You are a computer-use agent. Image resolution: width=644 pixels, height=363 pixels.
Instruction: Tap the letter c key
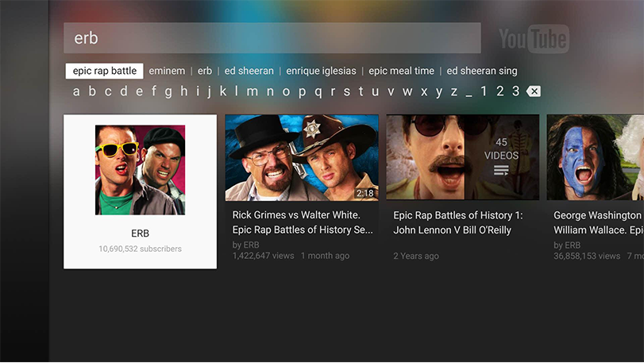(108, 91)
